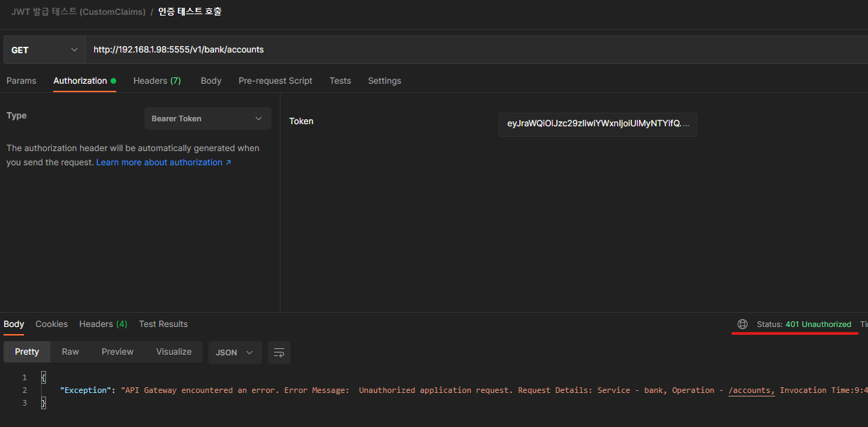868x427 pixels.
Task: Expand the Bearer Token type dropdown
Action: [x=208, y=118]
